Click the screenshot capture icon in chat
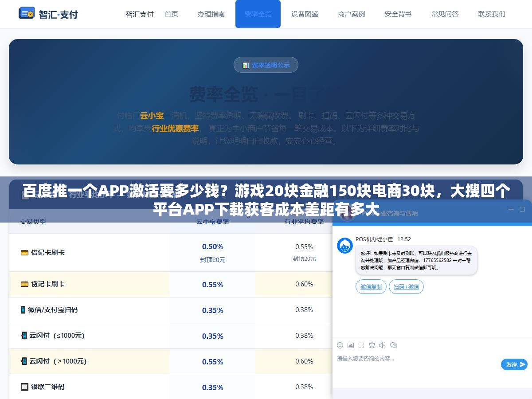Image resolution: width=532 pixels, height=399 pixels. [x=361, y=345]
